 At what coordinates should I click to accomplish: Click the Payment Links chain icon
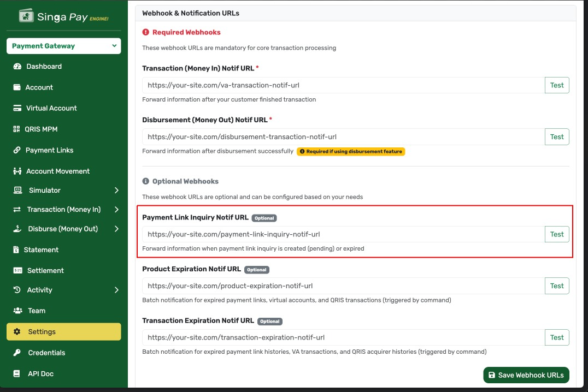point(19,150)
